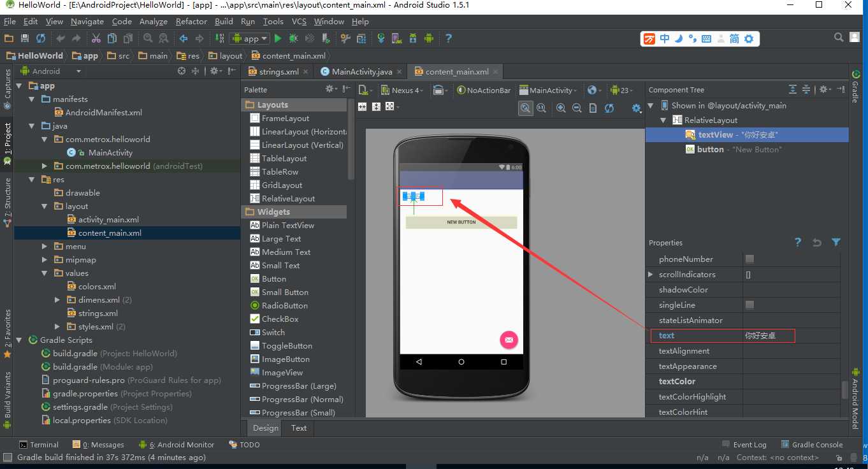This screenshot has height=469, width=868.
Task: Open 0: Messages tool window
Action: tap(98, 444)
